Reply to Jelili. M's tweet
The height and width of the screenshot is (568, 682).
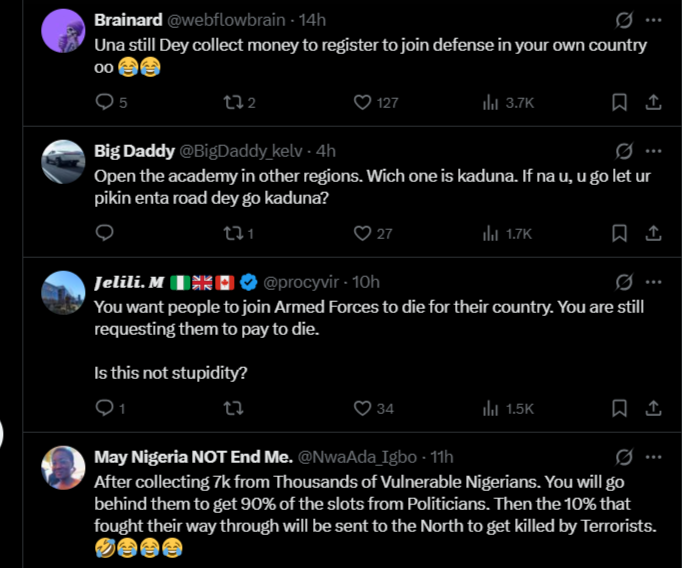coord(104,408)
